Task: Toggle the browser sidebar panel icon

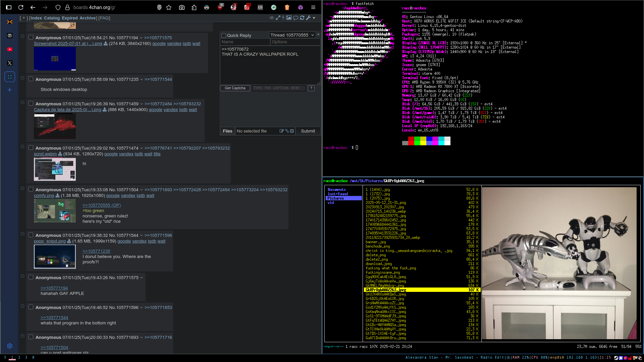Action: point(9,7)
